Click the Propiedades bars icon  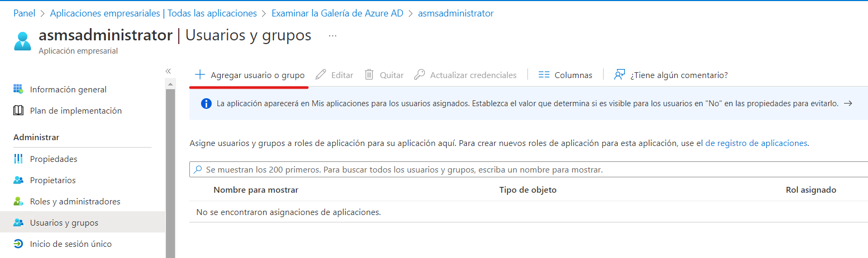pos(18,159)
